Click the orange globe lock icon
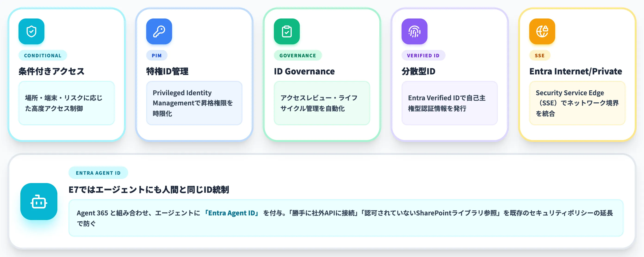The height and width of the screenshot is (257, 644). [542, 31]
